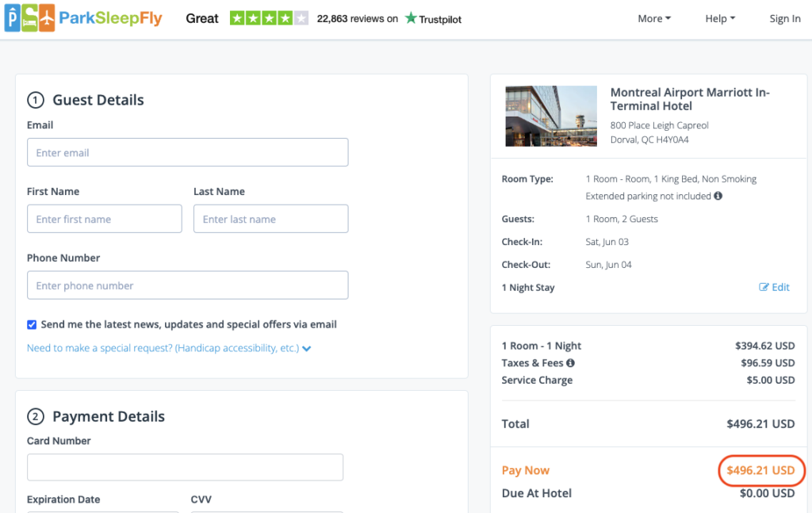Click the Email input field
812x513 pixels.
[187, 152]
